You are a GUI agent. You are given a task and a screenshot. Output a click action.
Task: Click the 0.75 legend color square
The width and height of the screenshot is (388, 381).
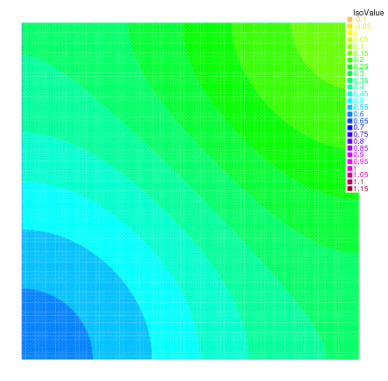(349, 134)
